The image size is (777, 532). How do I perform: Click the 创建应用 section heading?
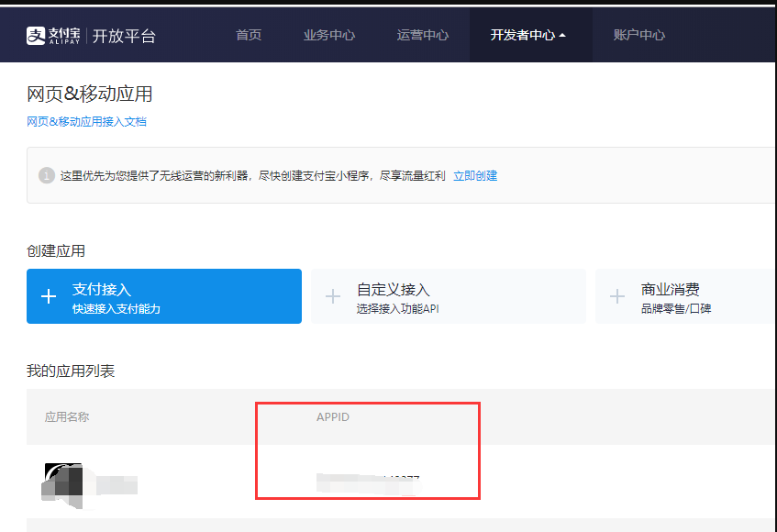pyautogui.click(x=56, y=251)
